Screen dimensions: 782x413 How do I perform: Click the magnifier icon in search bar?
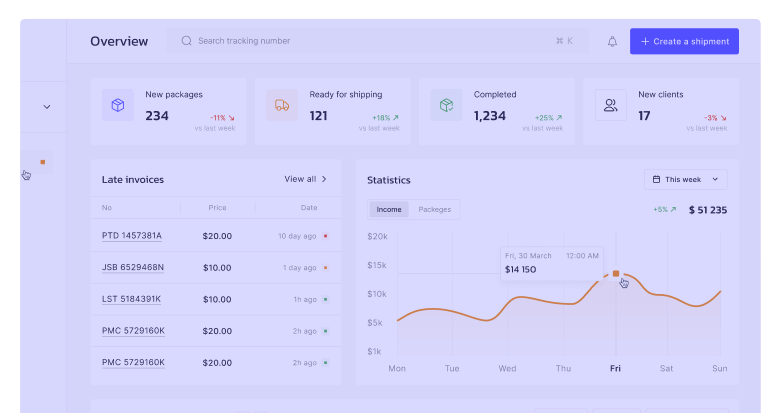pos(186,41)
